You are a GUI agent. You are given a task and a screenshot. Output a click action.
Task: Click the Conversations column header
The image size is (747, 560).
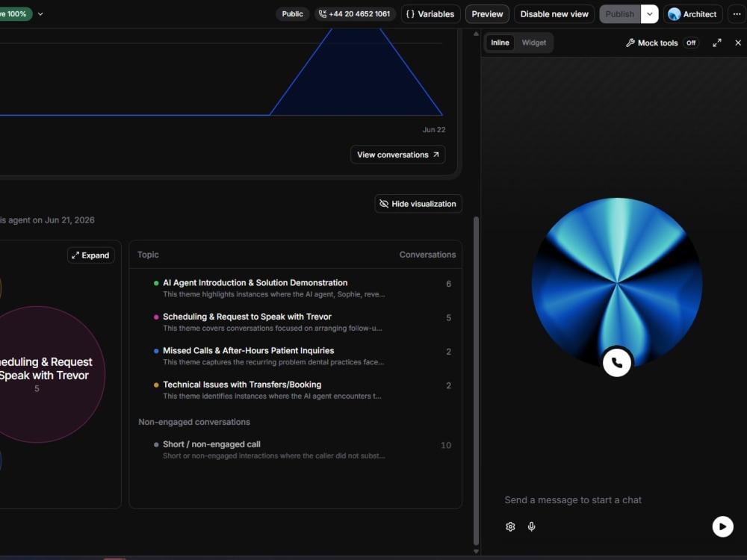(x=427, y=255)
